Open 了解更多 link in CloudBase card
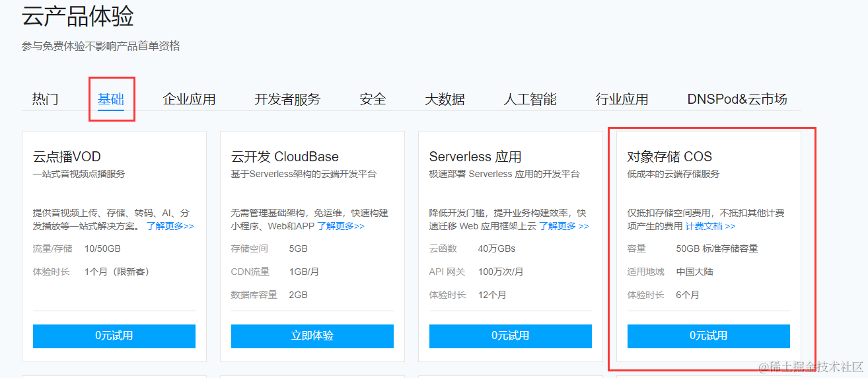 (x=341, y=226)
